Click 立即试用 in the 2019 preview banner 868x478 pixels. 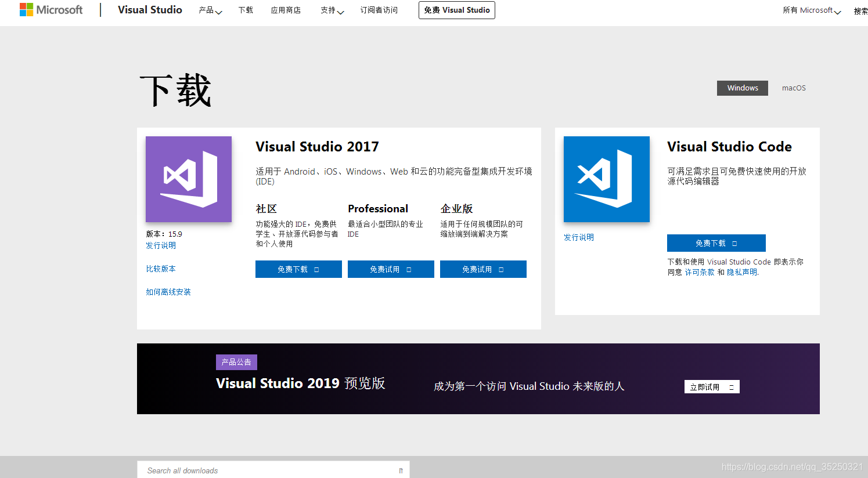coord(712,387)
